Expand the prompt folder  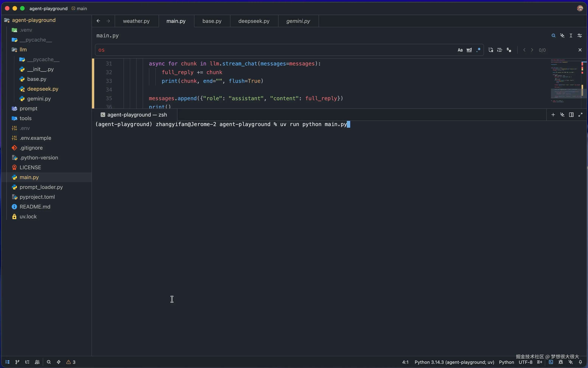point(28,109)
